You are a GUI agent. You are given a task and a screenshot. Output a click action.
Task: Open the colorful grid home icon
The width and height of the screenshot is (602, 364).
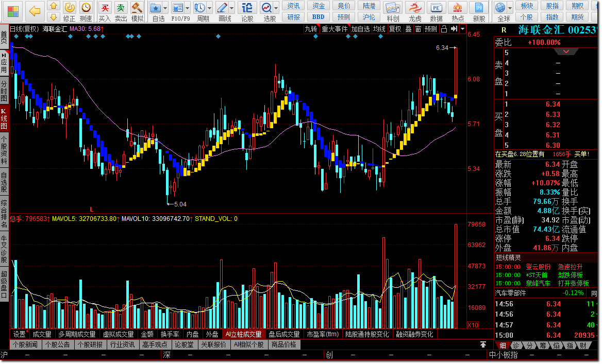pyautogui.click(x=13, y=11)
